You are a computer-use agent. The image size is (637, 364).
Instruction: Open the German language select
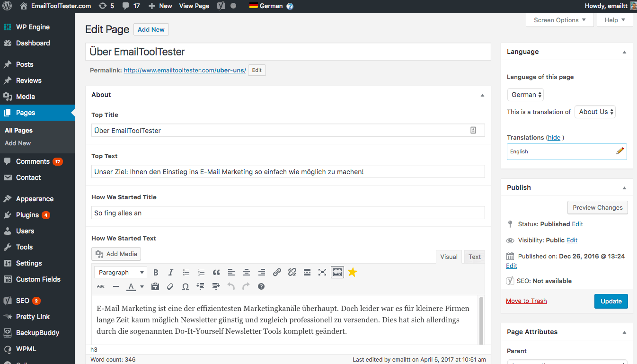525,95
